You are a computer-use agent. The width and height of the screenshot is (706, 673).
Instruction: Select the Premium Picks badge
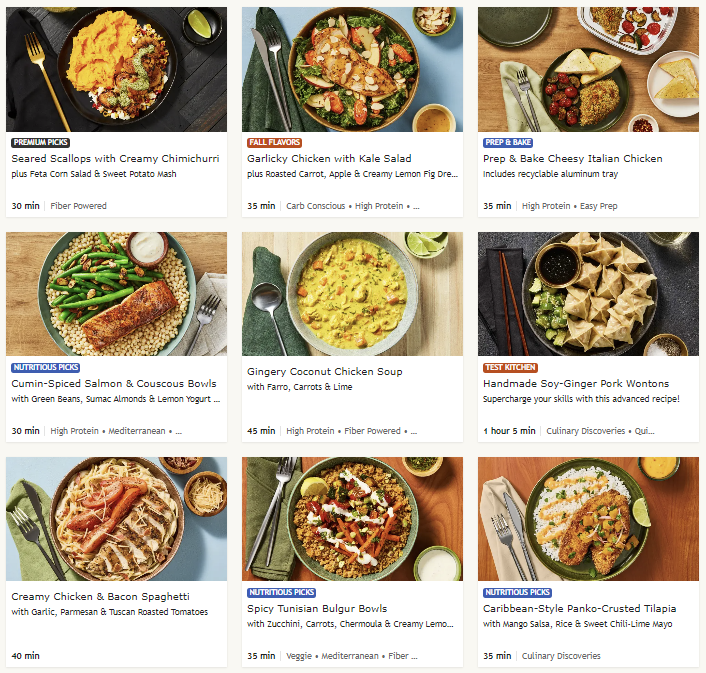coord(40,143)
